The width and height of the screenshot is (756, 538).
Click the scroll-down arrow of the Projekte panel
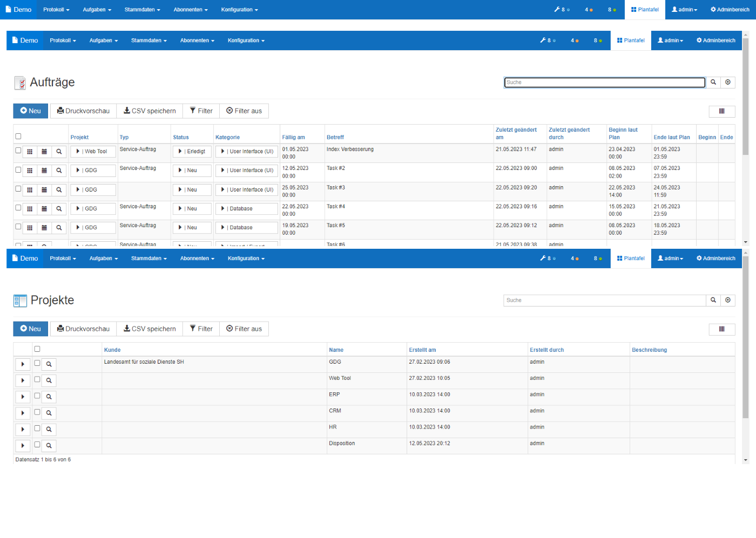coord(746,460)
